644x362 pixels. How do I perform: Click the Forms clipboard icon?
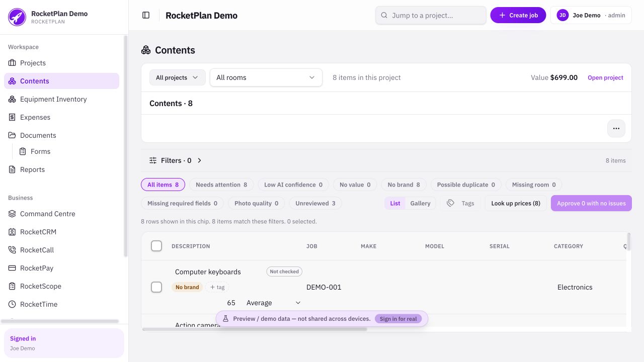tap(23, 151)
